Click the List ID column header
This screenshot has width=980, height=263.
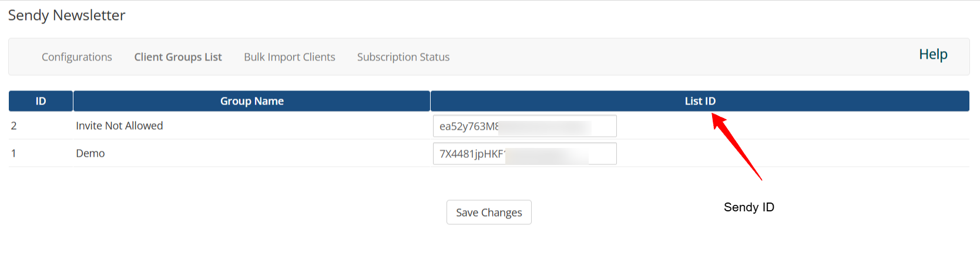(700, 101)
